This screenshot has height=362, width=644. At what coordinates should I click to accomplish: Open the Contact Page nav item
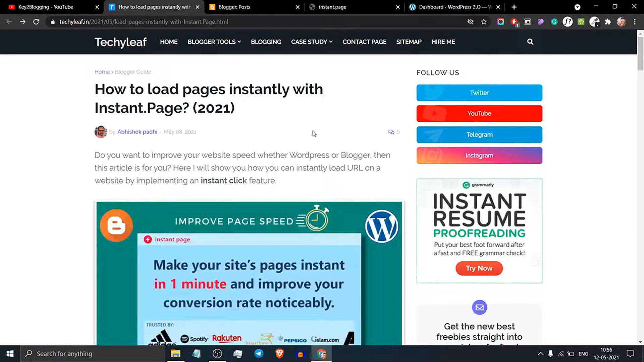364,42
